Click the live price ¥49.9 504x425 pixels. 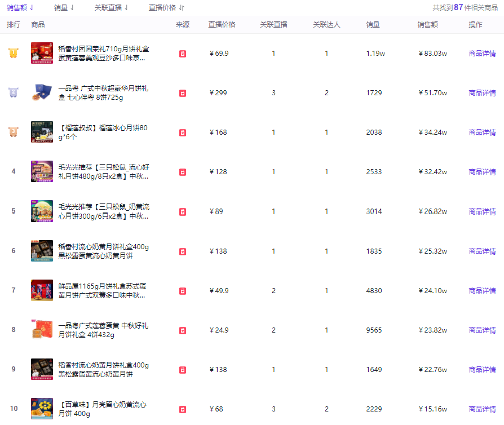219,291
